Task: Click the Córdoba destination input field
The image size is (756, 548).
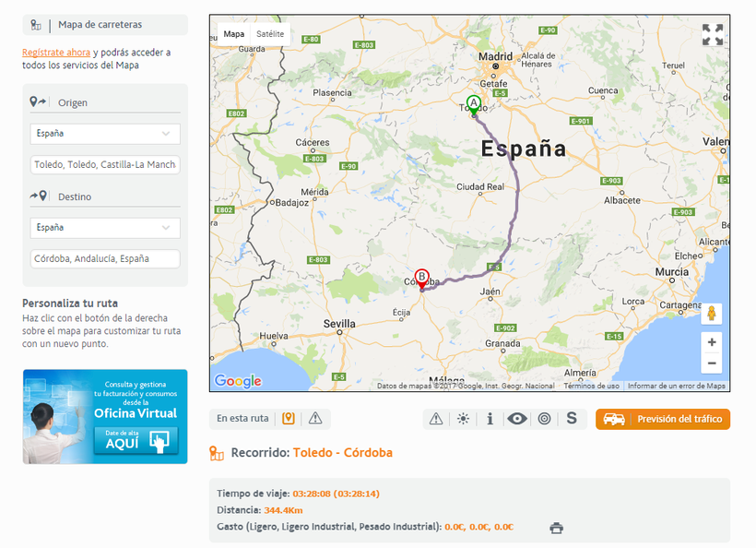Action: 105,259
